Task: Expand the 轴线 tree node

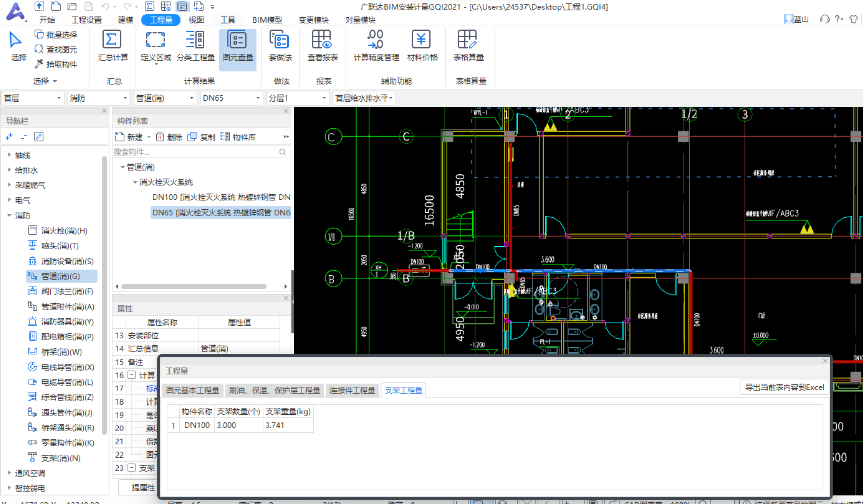Action: pos(9,155)
